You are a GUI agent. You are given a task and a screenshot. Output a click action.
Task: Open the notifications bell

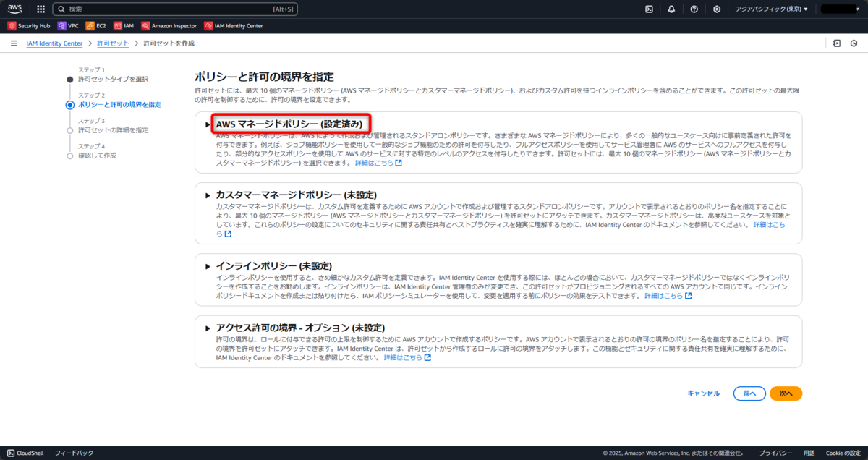tap(671, 9)
